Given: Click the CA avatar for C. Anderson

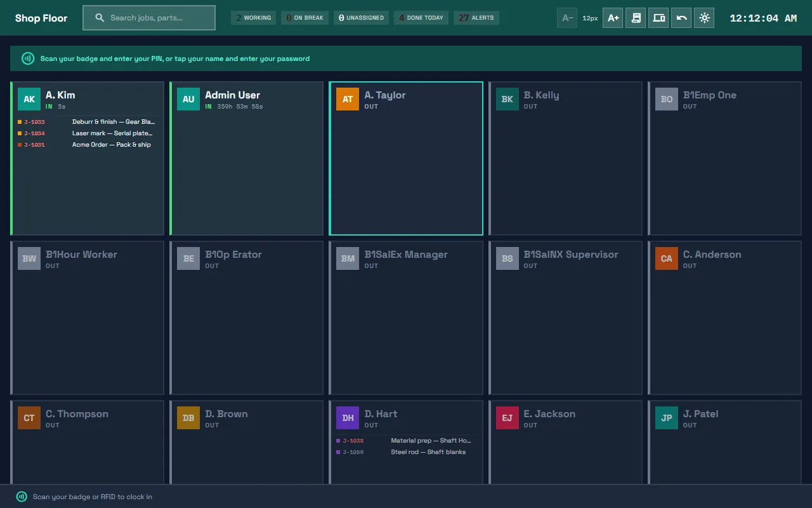Looking at the screenshot, I should tap(667, 258).
